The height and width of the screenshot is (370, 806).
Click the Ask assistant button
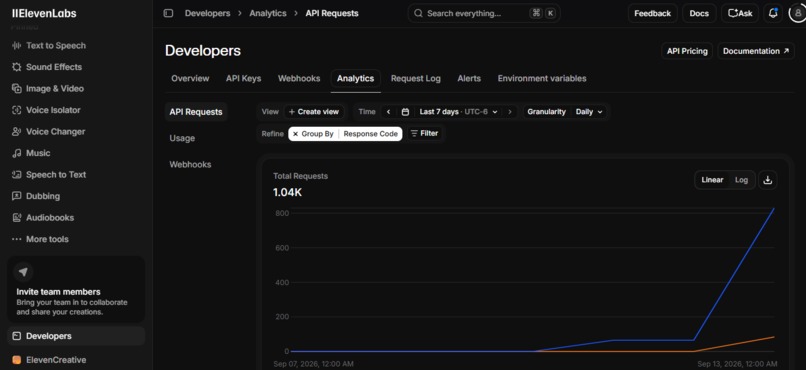(x=740, y=13)
